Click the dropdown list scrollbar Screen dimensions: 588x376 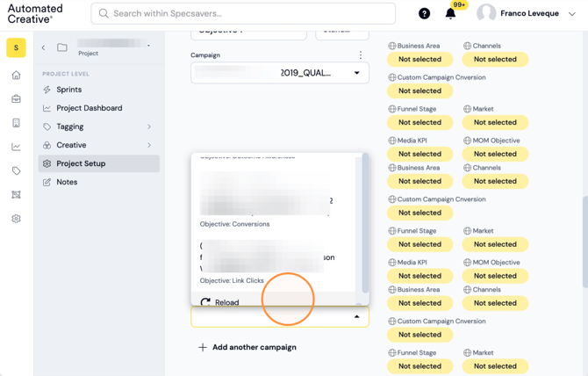[365, 224]
